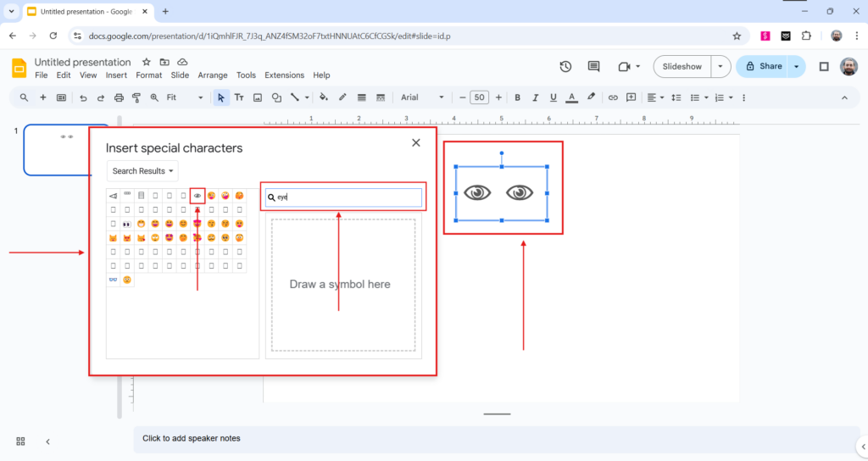Toggle Bold formatting
868x461 pixels.
[517, 97]
